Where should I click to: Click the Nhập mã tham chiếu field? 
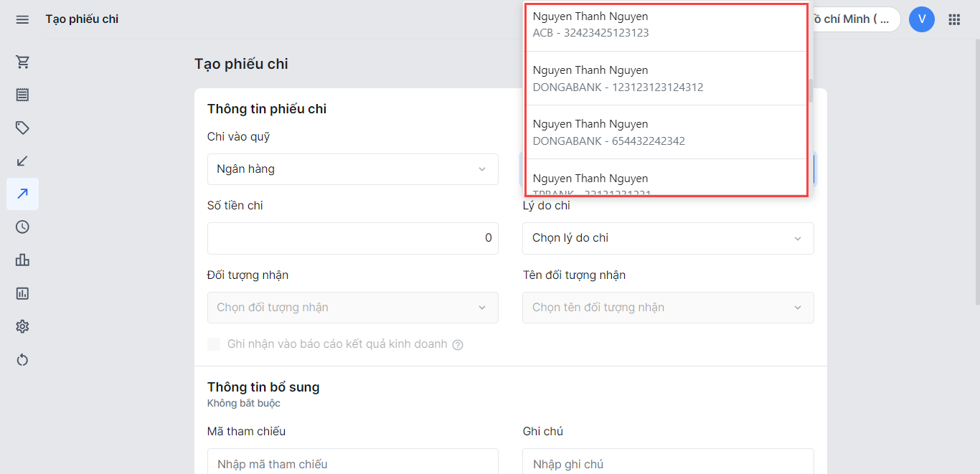tap(352, 464)
